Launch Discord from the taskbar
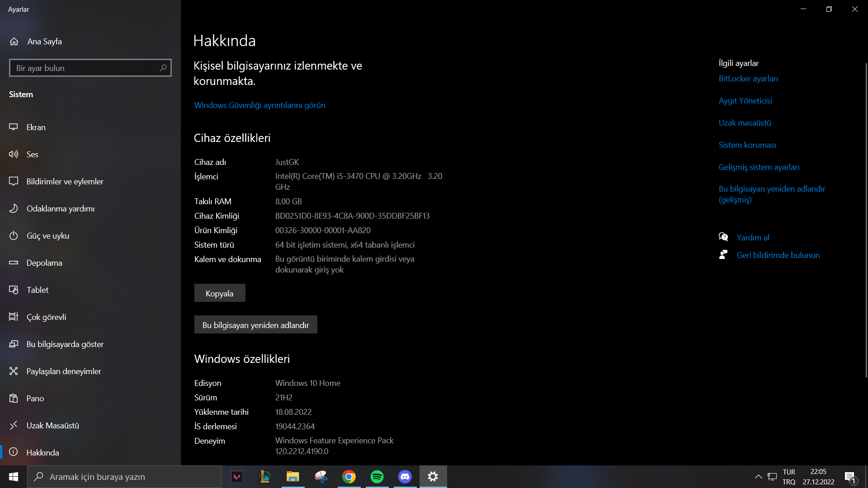 pos(405,477)
